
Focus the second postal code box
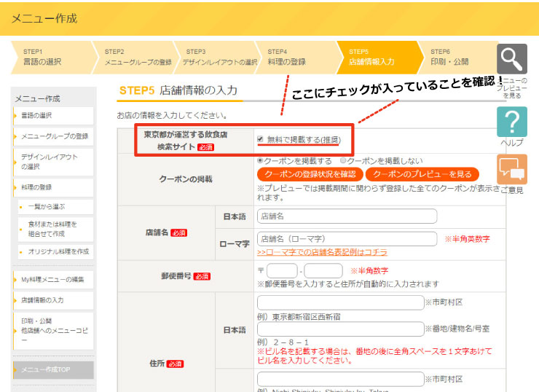click(323, 270)
